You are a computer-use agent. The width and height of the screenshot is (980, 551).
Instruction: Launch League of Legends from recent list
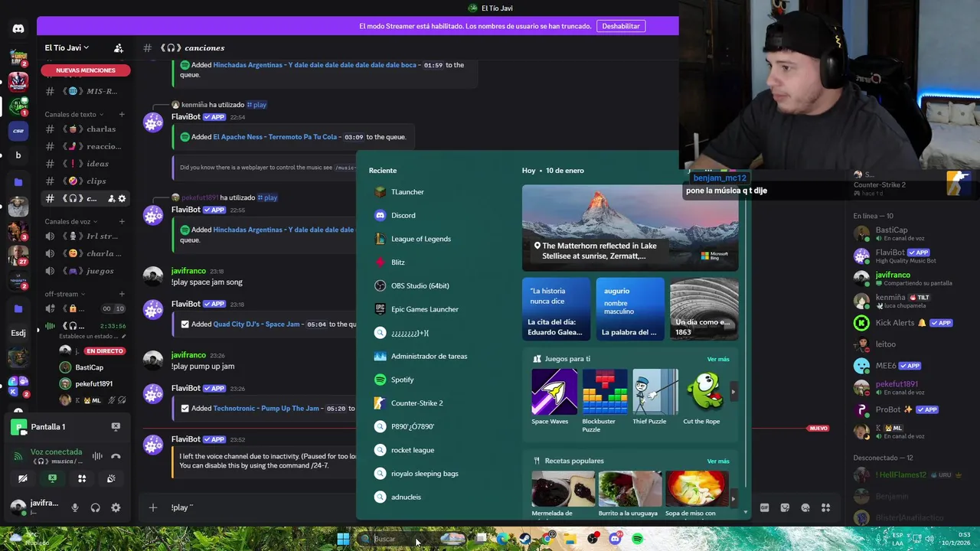pyautogui.click(x=436, y=239)
